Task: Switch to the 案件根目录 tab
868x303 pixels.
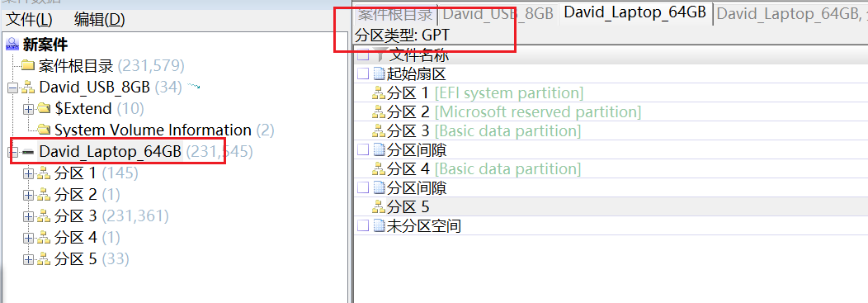Action: pos(394,14)
